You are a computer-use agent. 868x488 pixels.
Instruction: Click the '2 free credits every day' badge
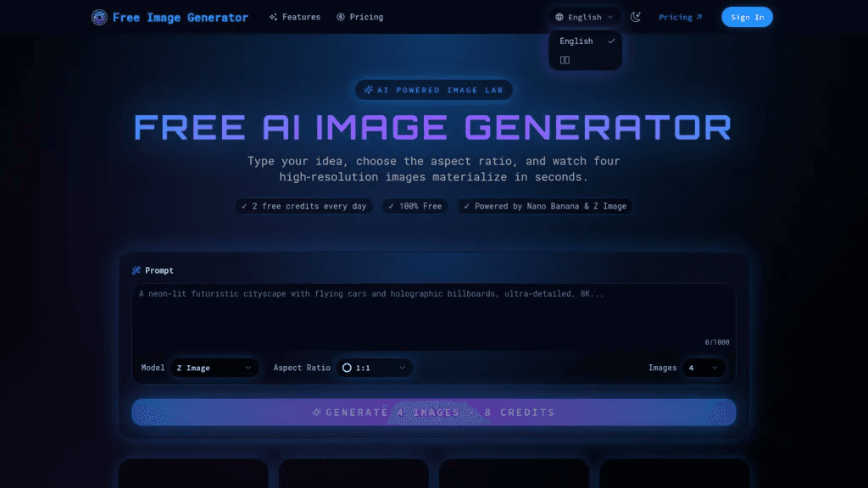click(x=304, y=206)
